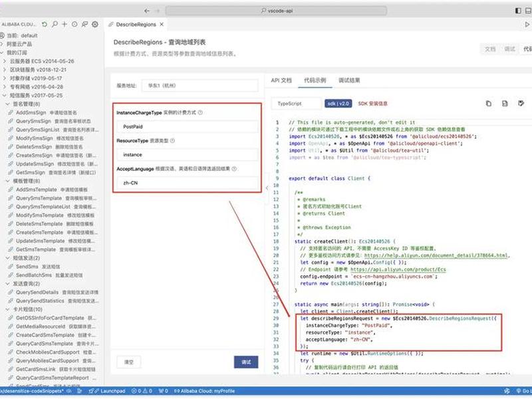The height and width of the screenshot is (399, 532).
Task: Select the DescribeRegions editor tab
Action: pos(136,25)
